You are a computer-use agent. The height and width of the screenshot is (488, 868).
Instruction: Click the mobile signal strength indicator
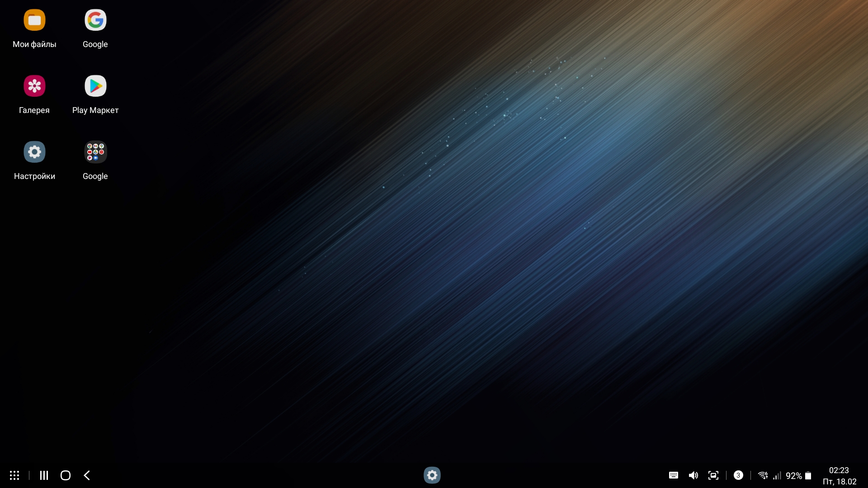[777, 476]
